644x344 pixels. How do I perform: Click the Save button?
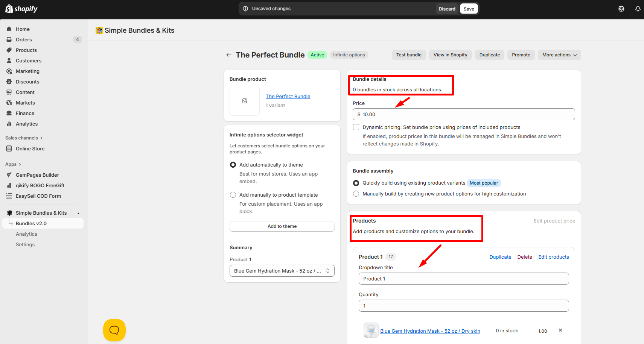coord(469,9)
